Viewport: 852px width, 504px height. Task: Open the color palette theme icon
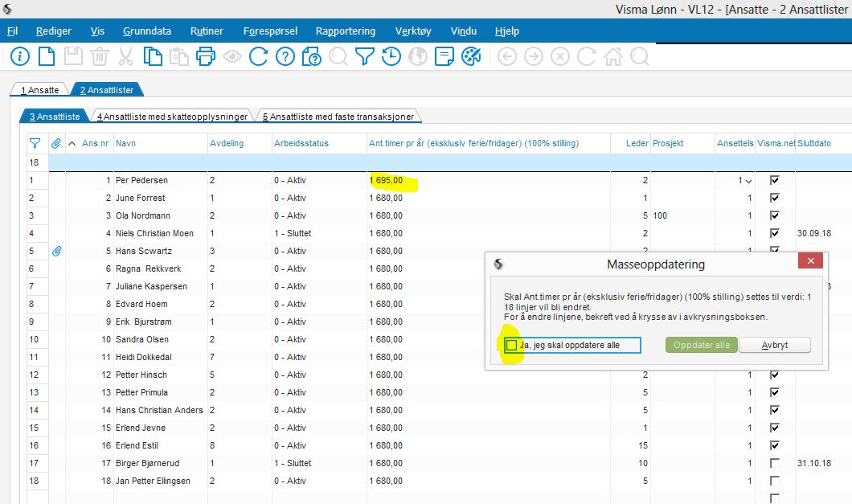pyautogui.click(x=470, y=56)
